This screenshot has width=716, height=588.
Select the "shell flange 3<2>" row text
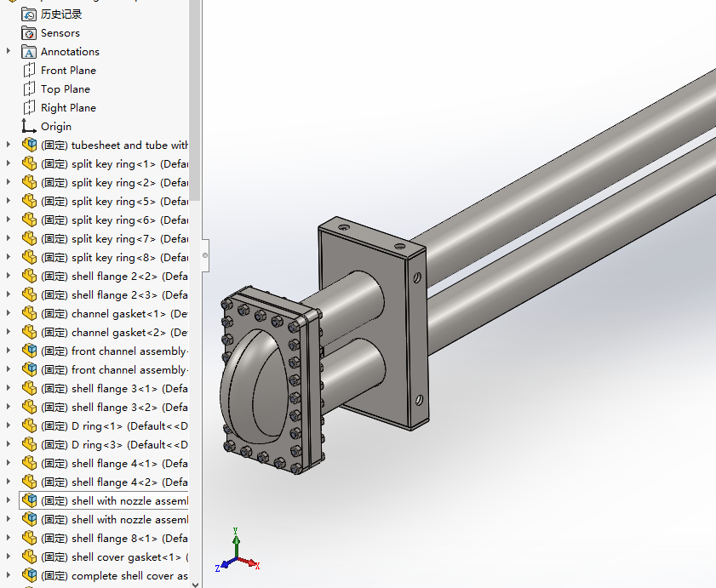point(114,408)
